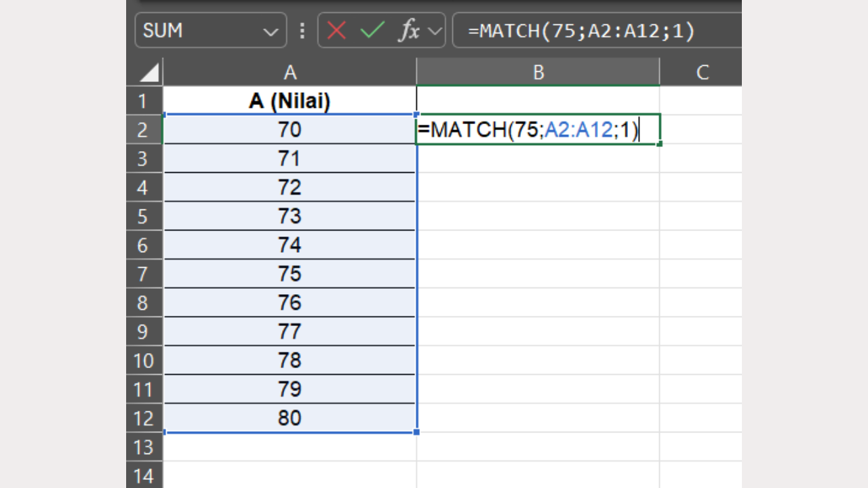
Task: Select column A header
Action: click(x=290, y=72)
